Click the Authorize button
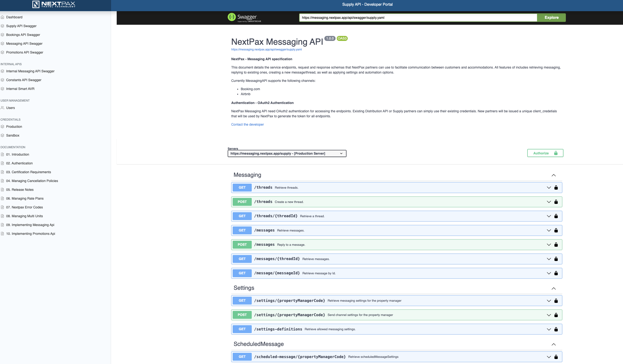623x364 pixels. coord(545,153)
